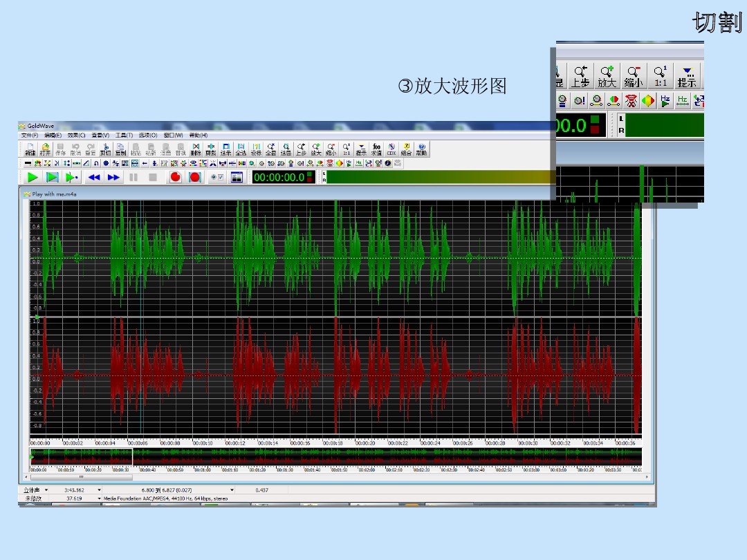Open the 立体声 channel dropdown in status bar
This screenshot has height=560, width=747.
[46, 489]
